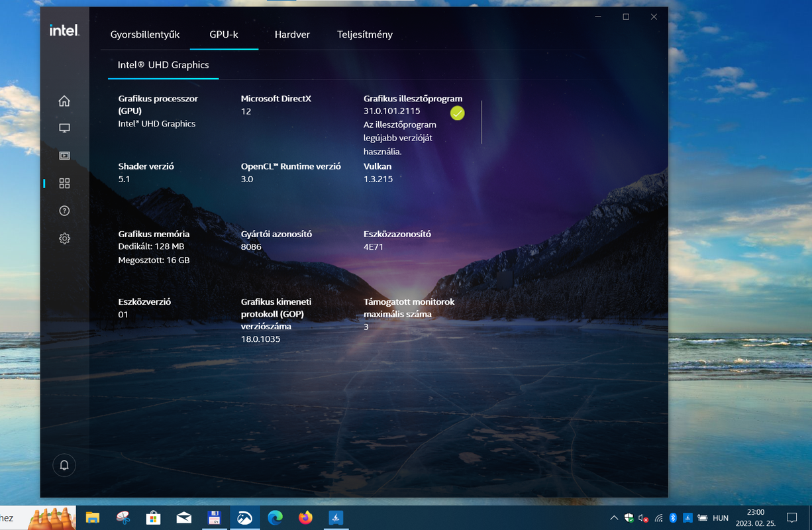Switch the HUN input language indicator

[721, 518]
